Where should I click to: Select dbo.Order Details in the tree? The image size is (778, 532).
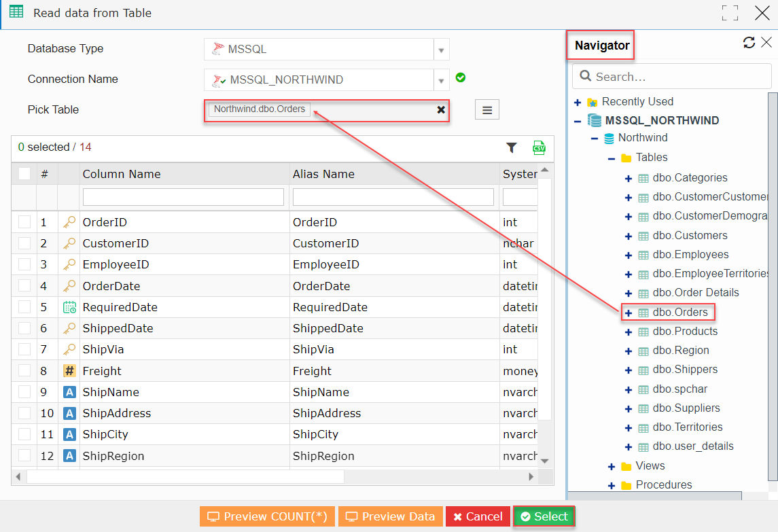(696, 293)
